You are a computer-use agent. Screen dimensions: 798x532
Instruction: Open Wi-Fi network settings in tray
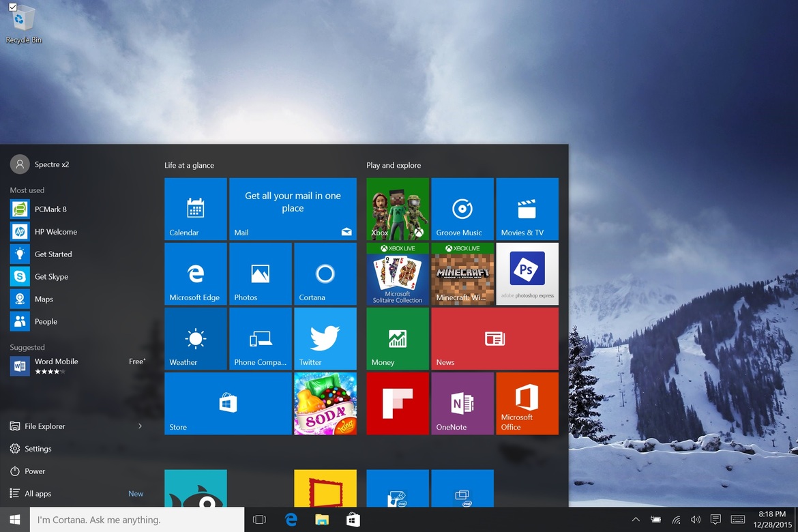[676, 520]
